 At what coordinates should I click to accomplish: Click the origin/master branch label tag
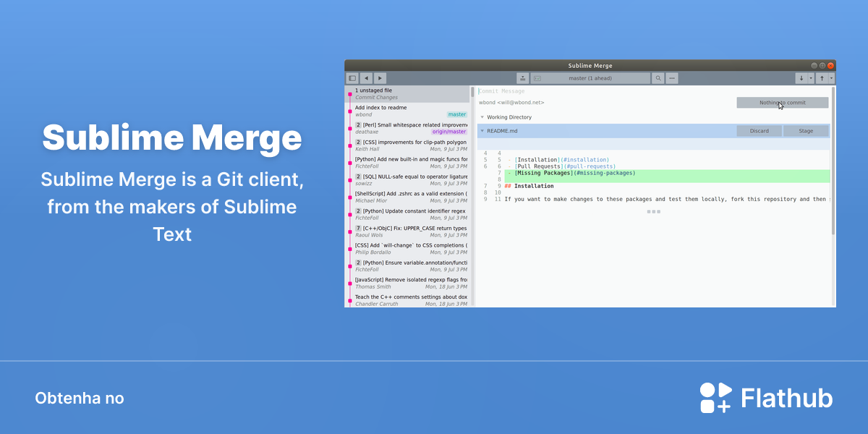coord(449,132)
